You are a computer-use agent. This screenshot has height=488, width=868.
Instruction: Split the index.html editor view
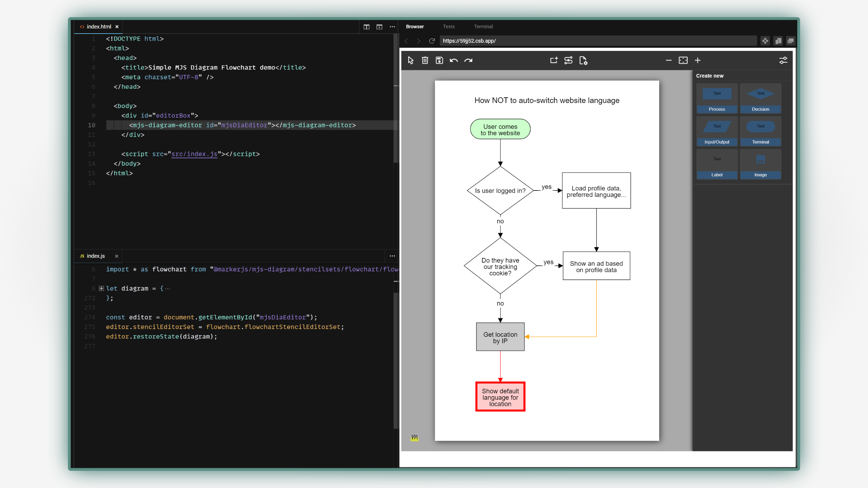pyautogui.click(x=367, y=27)
